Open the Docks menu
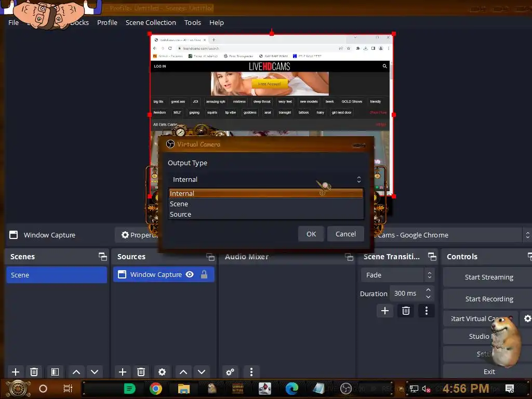 [x=79, y=22]
